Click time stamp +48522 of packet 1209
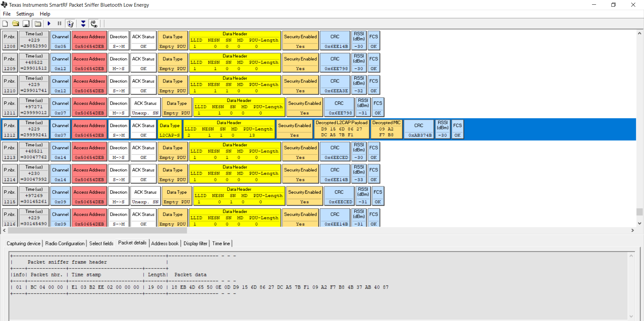The height and width of the screenshot is (321, 644). (34, 62)
